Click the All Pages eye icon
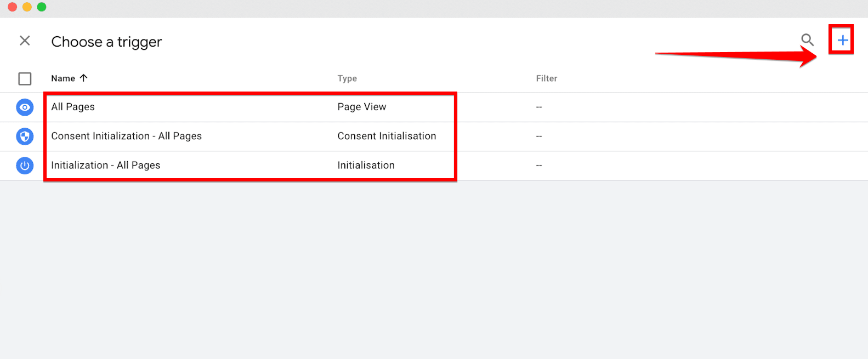 (25, 107)
